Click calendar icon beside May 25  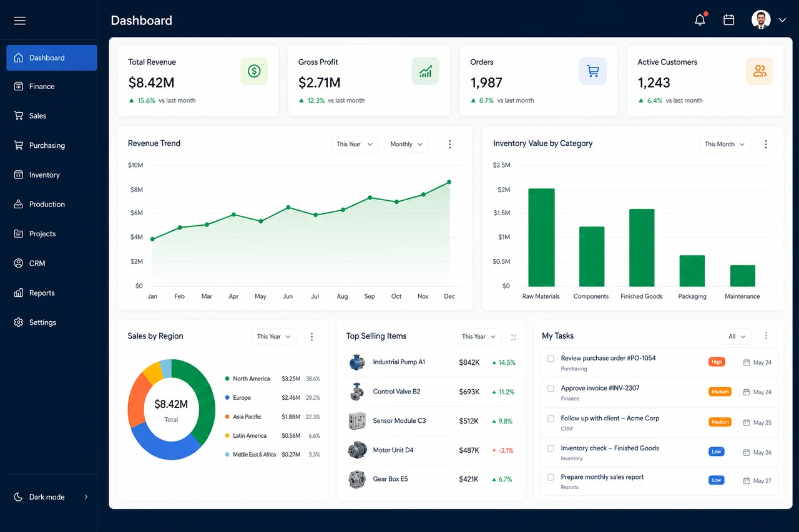point(747,422)
